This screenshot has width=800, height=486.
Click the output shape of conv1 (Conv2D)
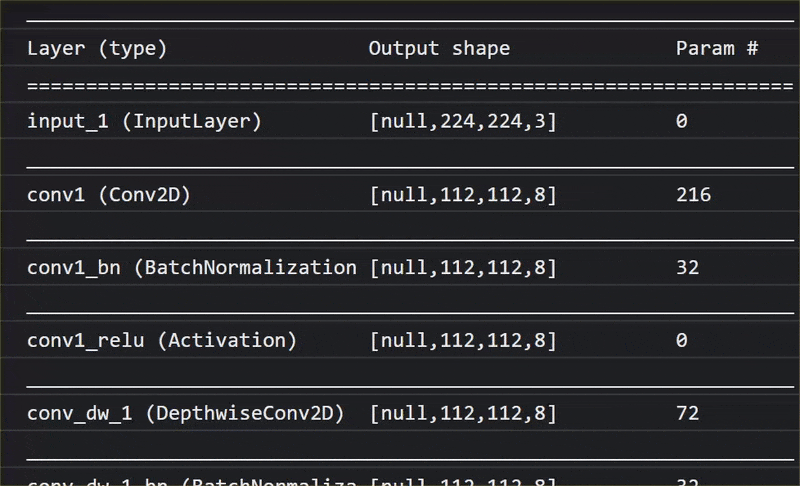[463, 195]
